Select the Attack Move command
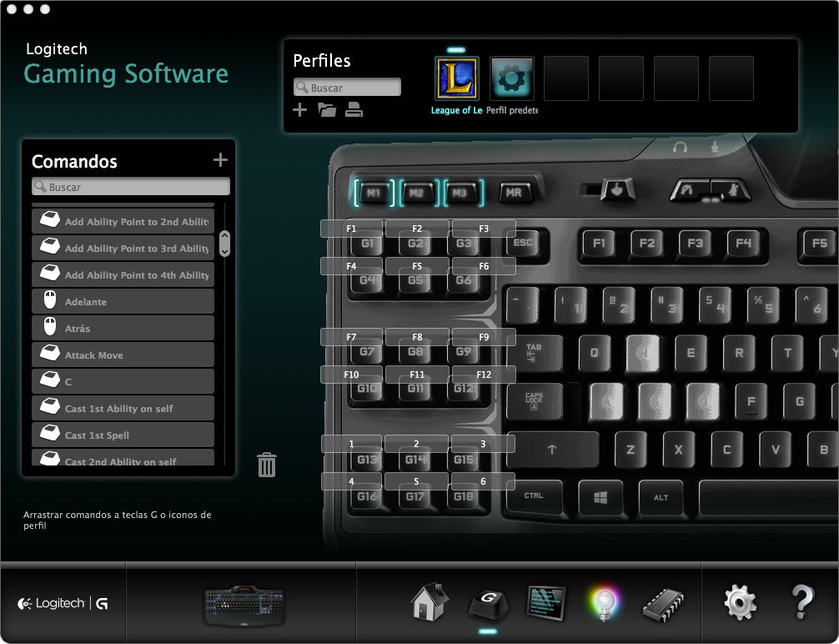This screenshot has height=644, width=839. tap(123, 355)
